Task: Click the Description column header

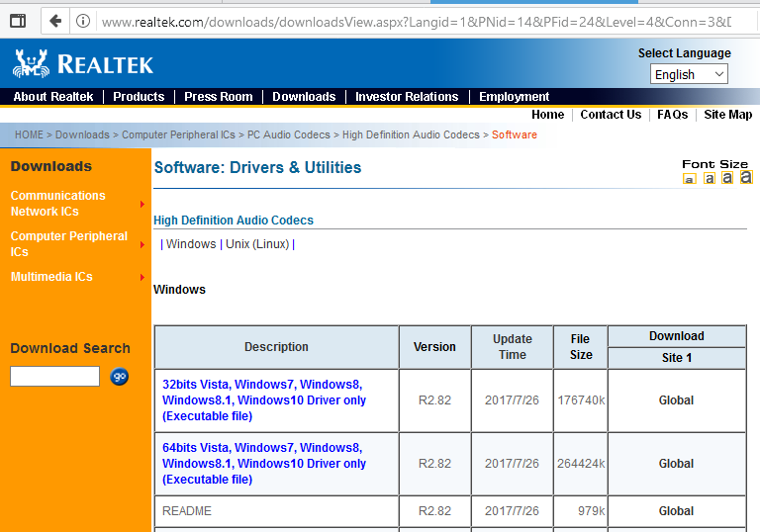Action: click(x=276, y=347)
